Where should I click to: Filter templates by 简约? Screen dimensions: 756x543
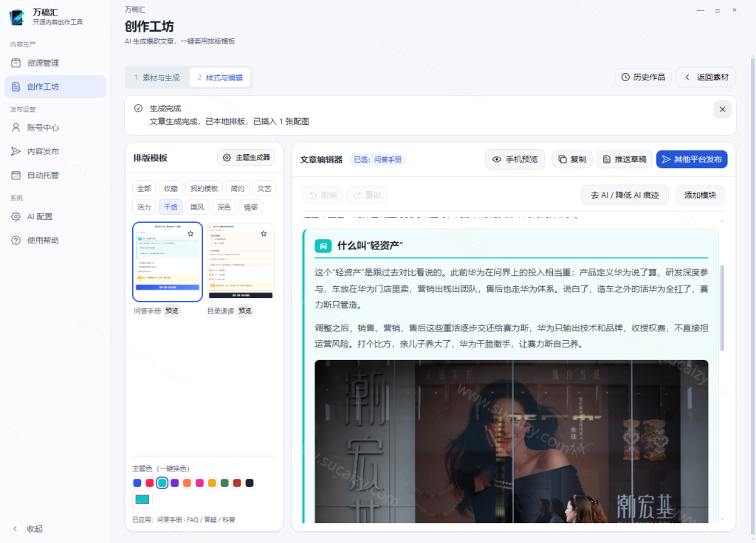(x=237, y=188)
